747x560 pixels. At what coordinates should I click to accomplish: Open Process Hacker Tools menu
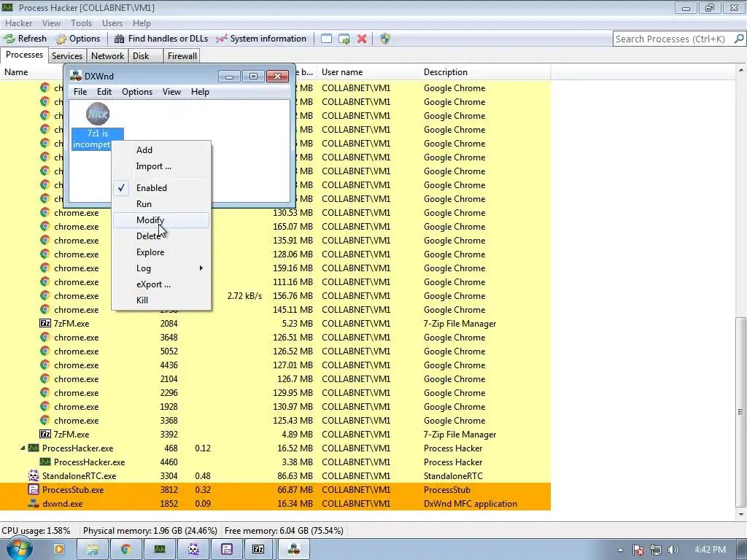pos(81,23)
